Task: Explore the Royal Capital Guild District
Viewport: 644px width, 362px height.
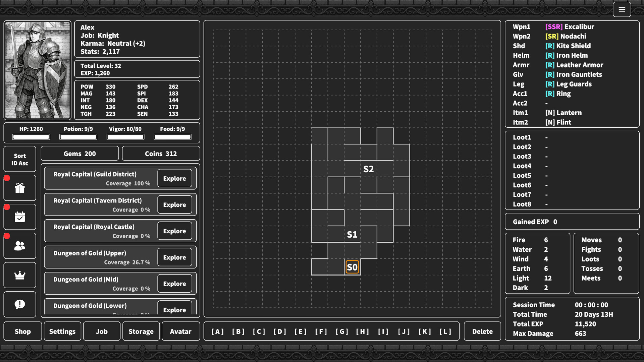Action: click(174, 178)
